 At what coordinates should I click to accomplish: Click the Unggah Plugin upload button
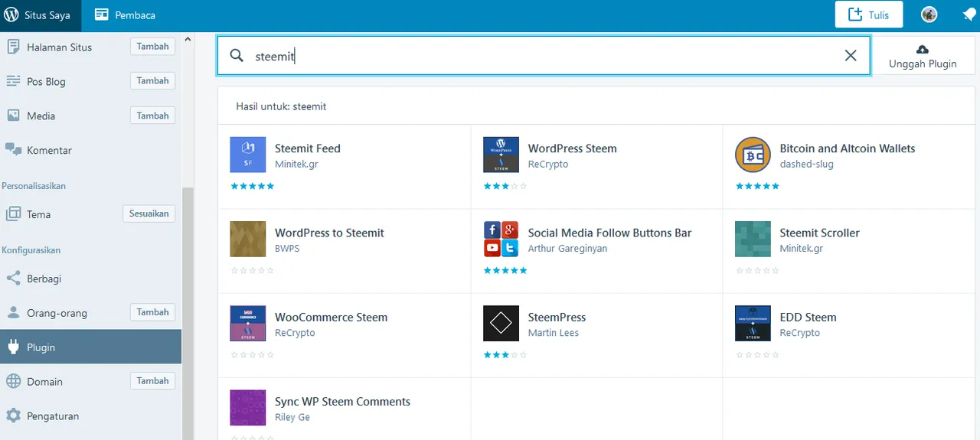pyautogui.click(x=923, y=56)
